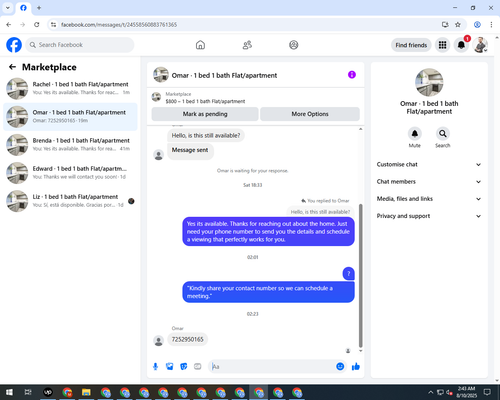Viewport: 500px width, 400px height.
Task: Select the Facebook browser tab
Action: pyautogui.click(x=23, y=8)
